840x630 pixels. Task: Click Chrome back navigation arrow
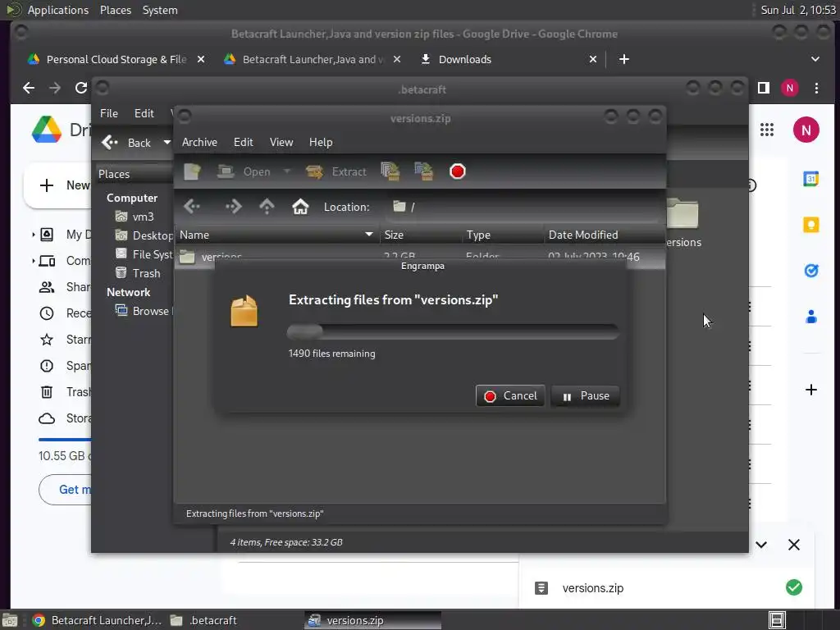29,88
